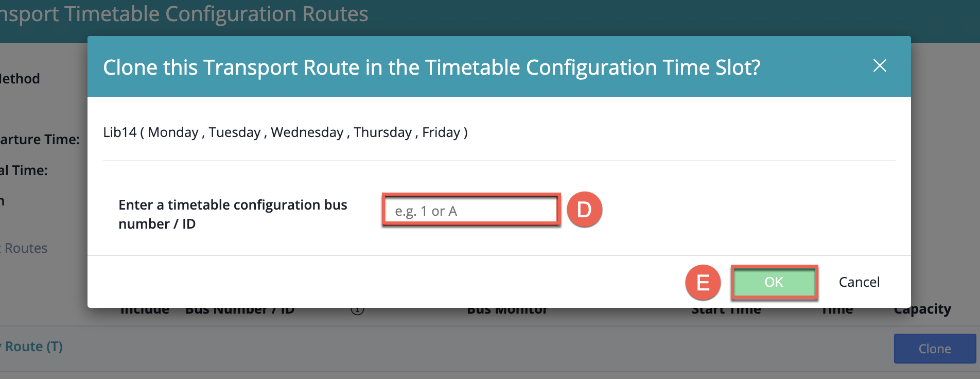The image size is (980, 379).
Task: Click the Bus Monitor column header
Action: pyautogui.click(x=507, y=311)
